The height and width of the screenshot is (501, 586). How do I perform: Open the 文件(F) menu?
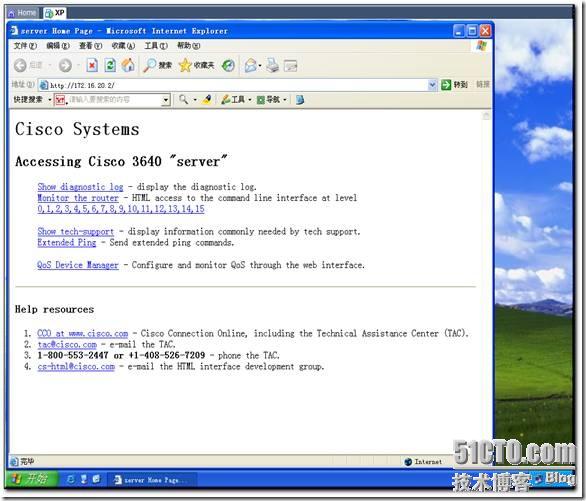pos(25,46)
